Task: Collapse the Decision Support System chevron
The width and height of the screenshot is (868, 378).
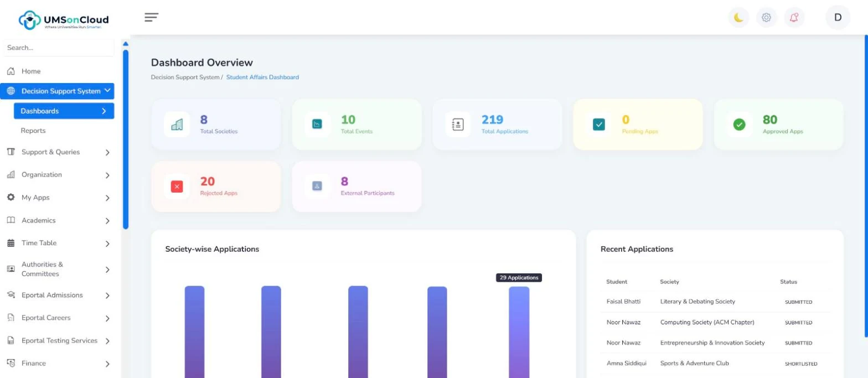Action: click(107, 91)
